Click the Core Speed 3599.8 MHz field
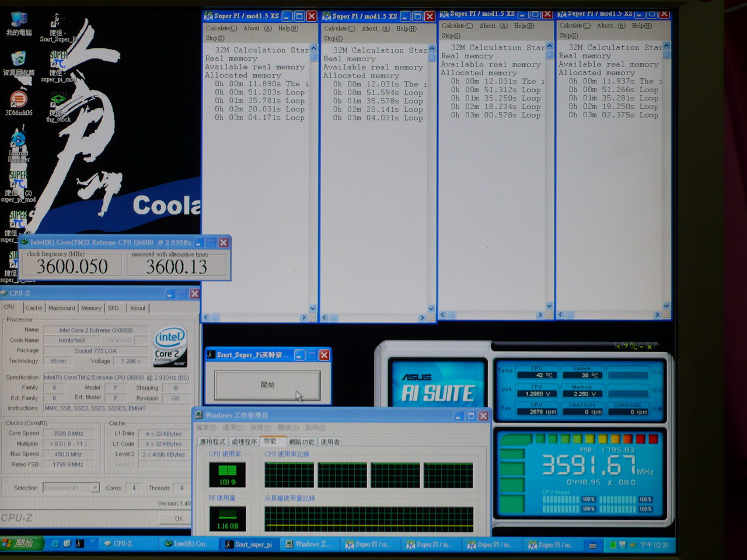 68,433
